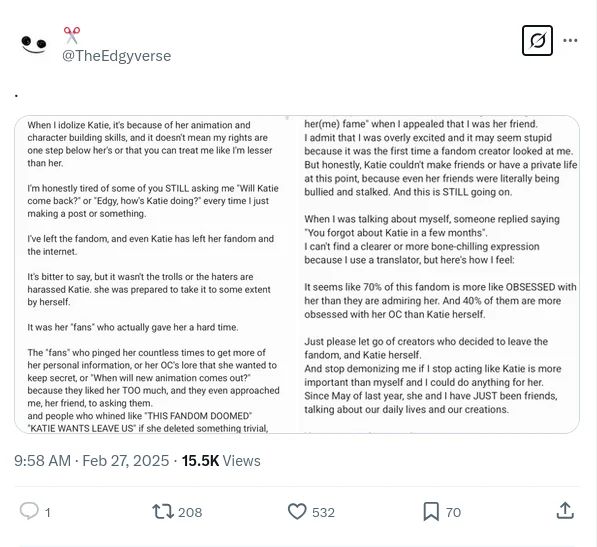
Task: Click the 15.5K Views count
Action: 221,461
